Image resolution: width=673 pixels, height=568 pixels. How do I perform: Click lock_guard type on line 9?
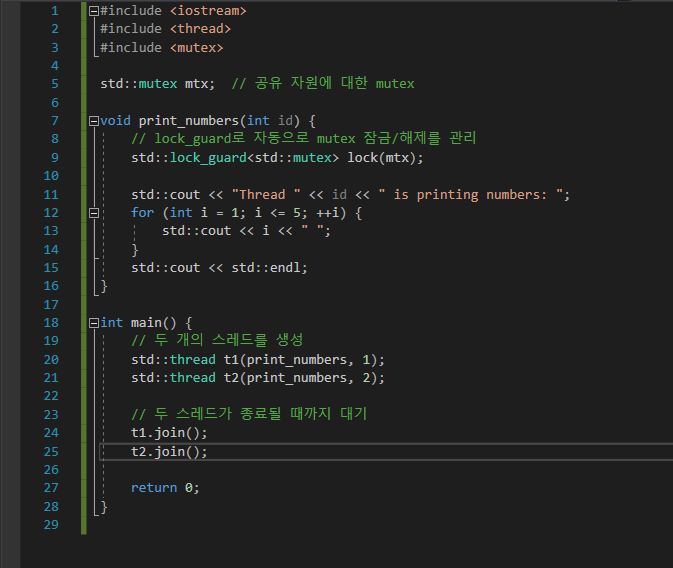pyautogui.click(x=208, y=158)
